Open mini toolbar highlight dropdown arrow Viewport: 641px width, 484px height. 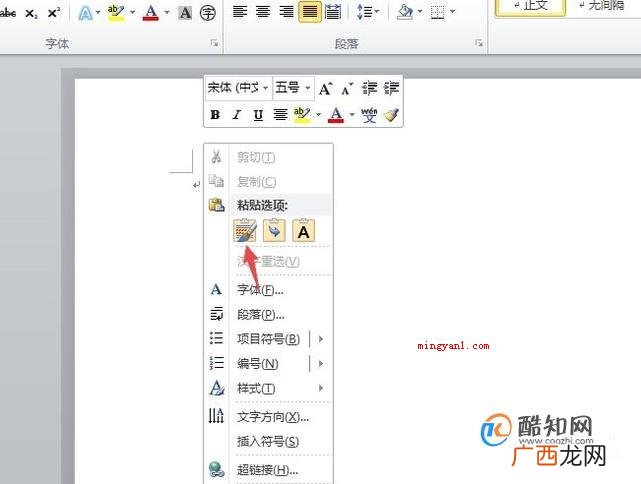[318, 114]
